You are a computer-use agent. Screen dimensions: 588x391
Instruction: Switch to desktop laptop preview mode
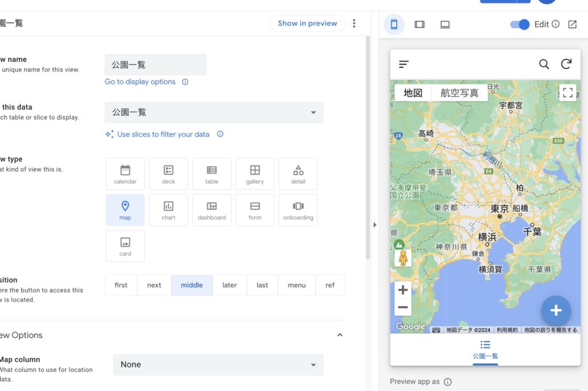click(x=445, y=24)
